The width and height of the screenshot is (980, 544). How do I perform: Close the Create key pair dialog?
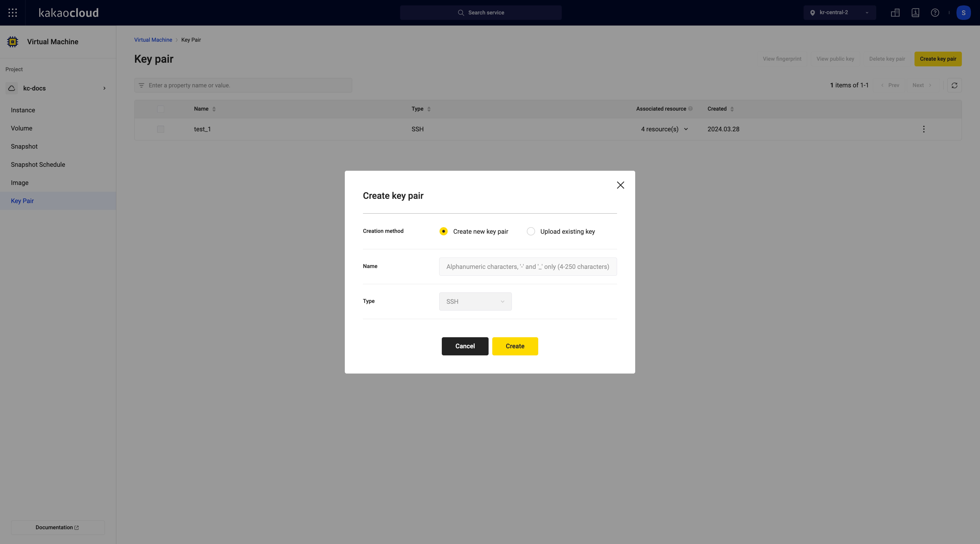click(620, 185)
